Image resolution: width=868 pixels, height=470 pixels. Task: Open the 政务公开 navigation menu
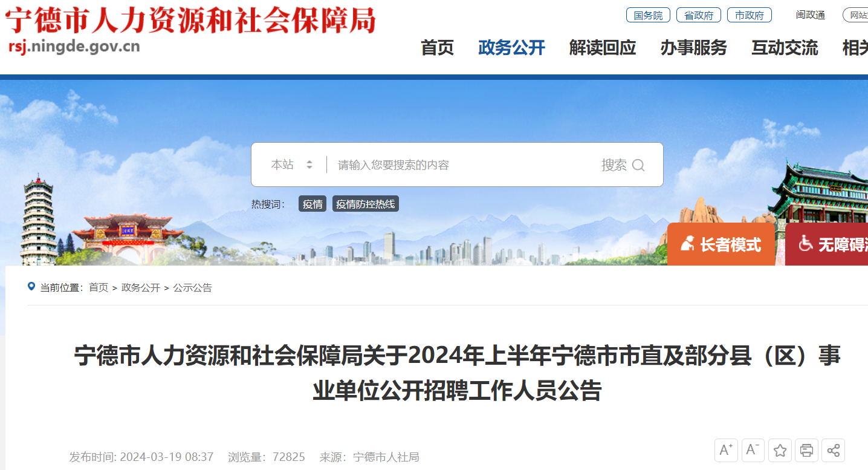(511, 48)
